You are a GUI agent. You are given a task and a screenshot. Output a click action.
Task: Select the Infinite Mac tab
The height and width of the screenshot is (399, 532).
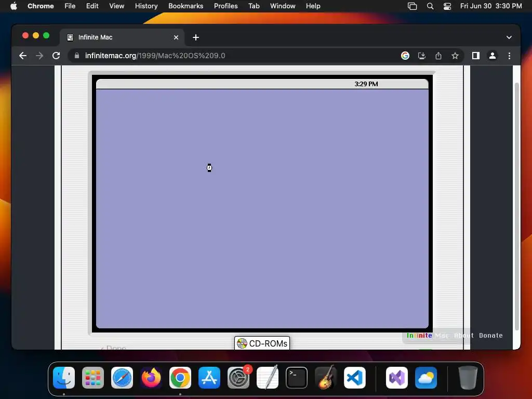point(122,37)
